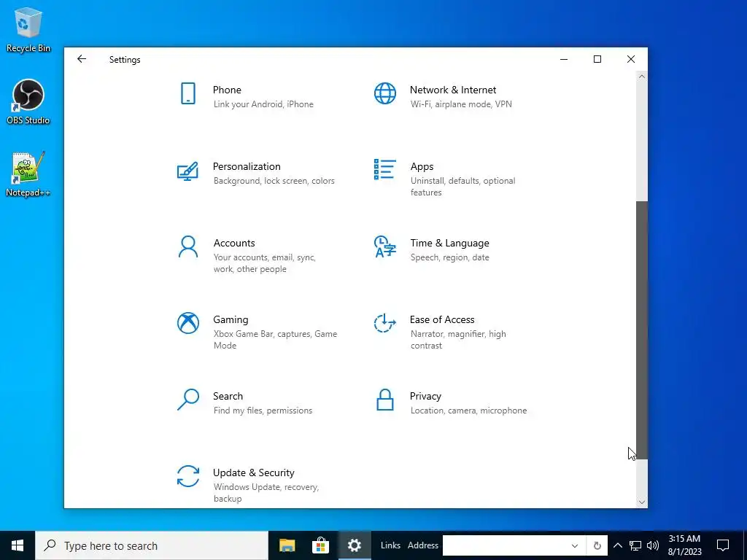Click 'Wi-Fi, airplane mode, VPN' text
Viewport: 747px width, 560px height.
(461, 104)
